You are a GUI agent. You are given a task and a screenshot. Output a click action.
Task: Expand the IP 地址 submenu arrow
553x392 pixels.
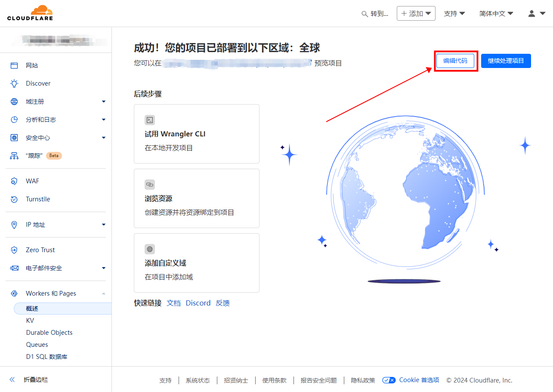(103, 225)
